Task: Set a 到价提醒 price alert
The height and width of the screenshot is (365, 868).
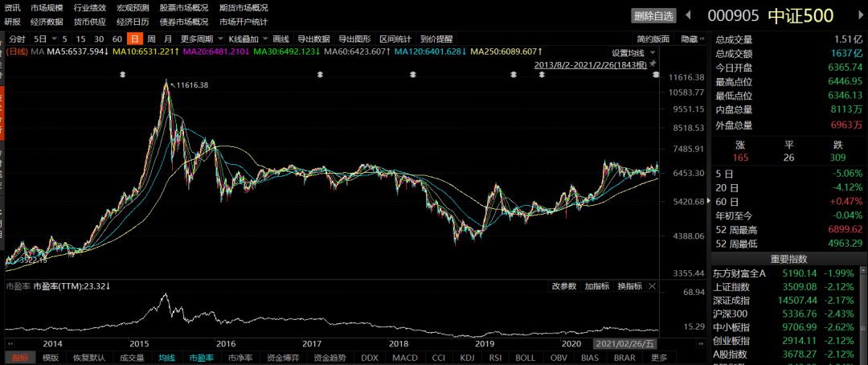Action: (436, 39)
